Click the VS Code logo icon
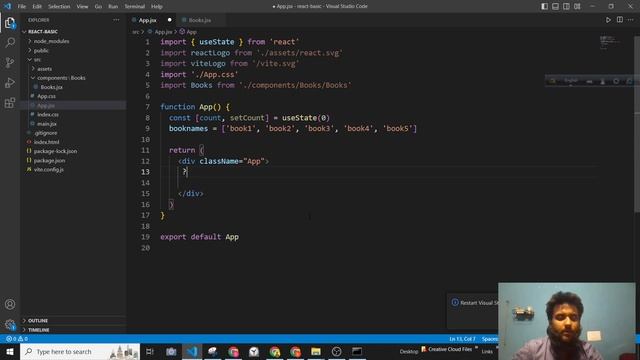This screenshot has height=360, width=640. coord(7,6)
